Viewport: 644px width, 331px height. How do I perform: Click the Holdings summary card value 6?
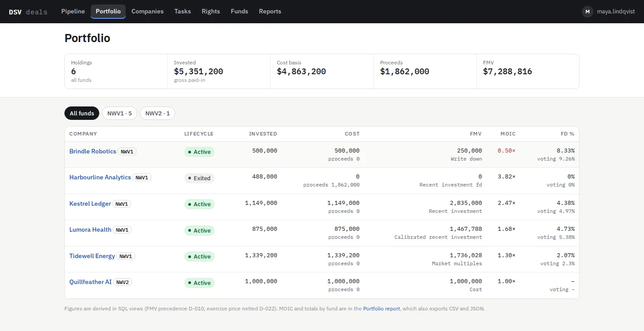click(x=73, y=72)
